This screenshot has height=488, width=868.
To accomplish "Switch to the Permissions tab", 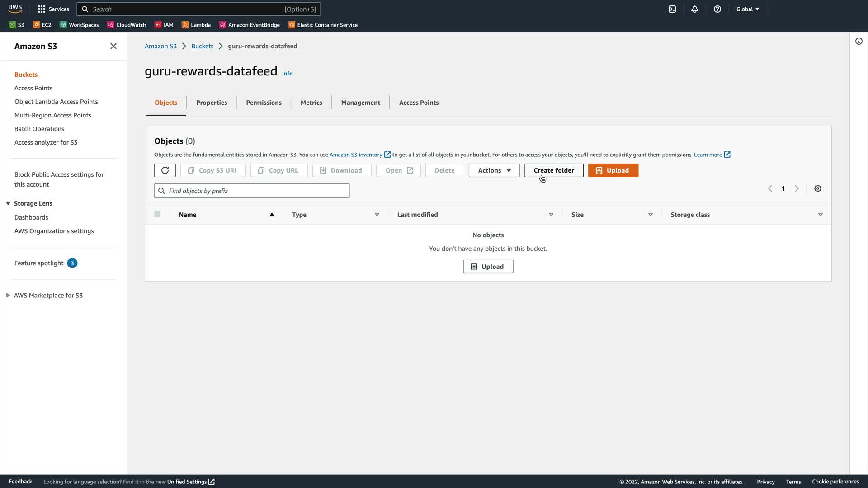I will (264, 103).
